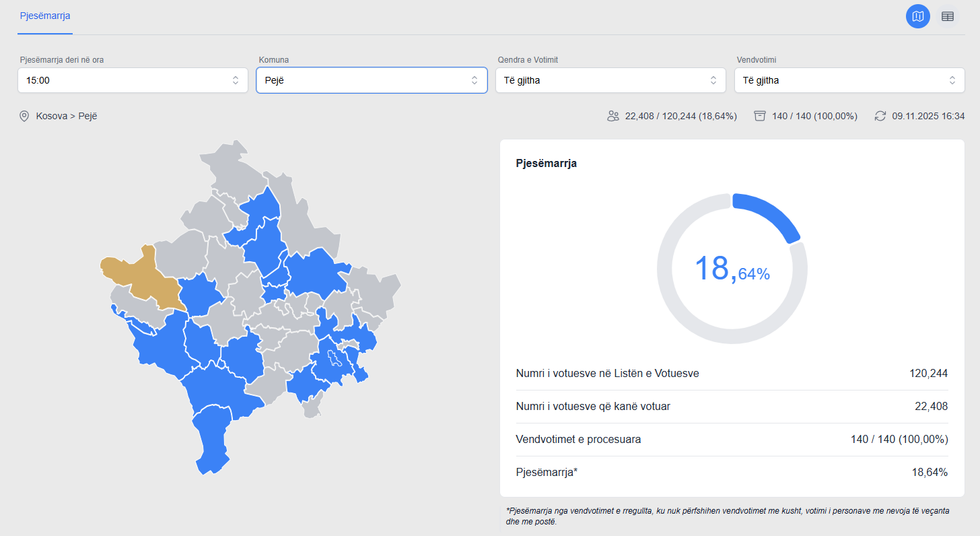The height and width of the screenshot is (536, 980).
Task: Click the refresh sync icon
Action: [880, 116]
